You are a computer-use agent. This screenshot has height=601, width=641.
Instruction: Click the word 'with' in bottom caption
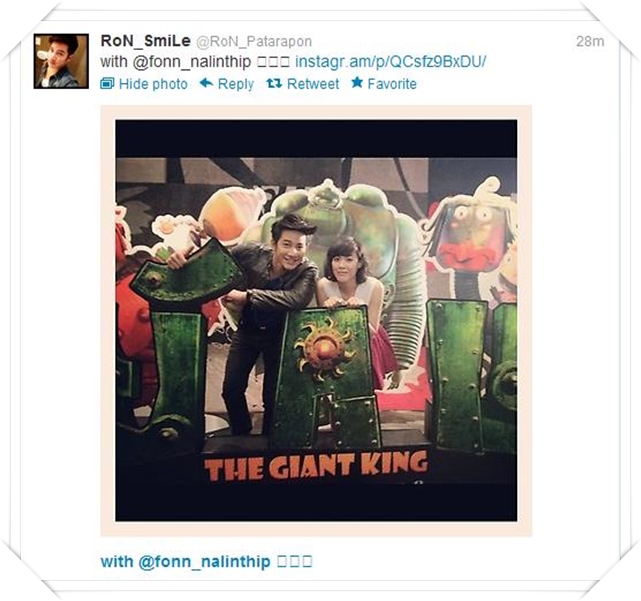pos(117,561)
